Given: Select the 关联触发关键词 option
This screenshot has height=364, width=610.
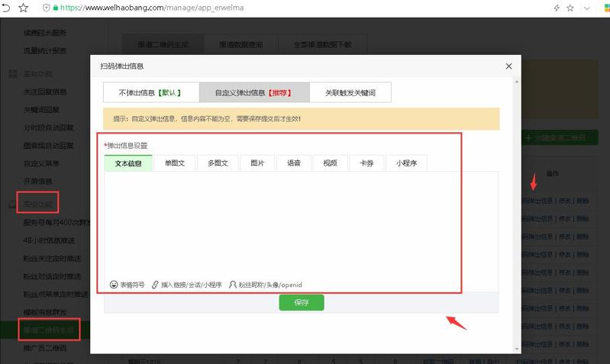Looking at the screenshot, I should [350, 92].
